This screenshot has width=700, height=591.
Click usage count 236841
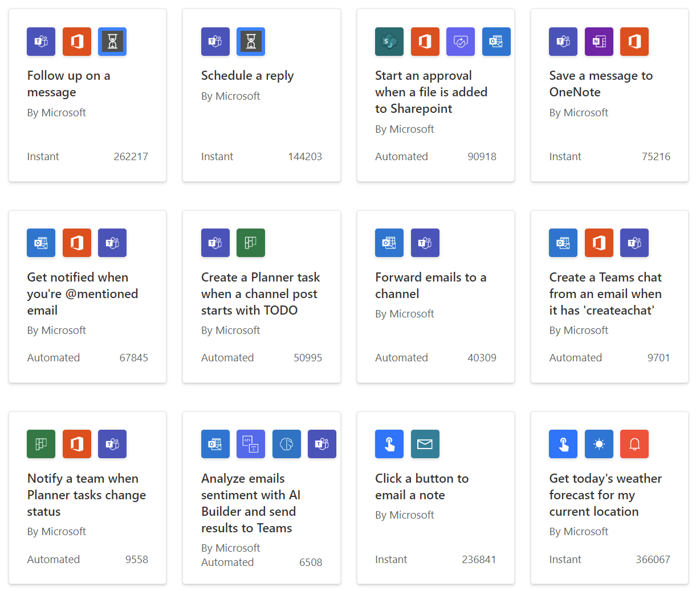479,560
